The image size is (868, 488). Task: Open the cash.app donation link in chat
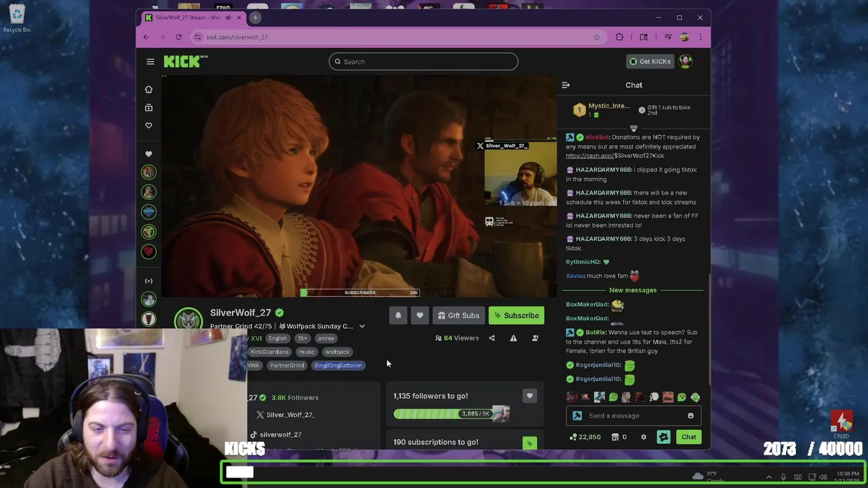[615, 156]
